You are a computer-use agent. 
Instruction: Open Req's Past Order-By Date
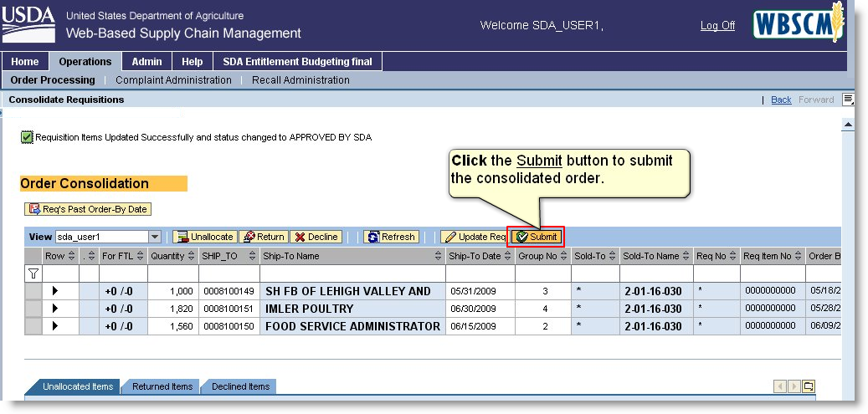pyautogui.click(x=89, y=209)
